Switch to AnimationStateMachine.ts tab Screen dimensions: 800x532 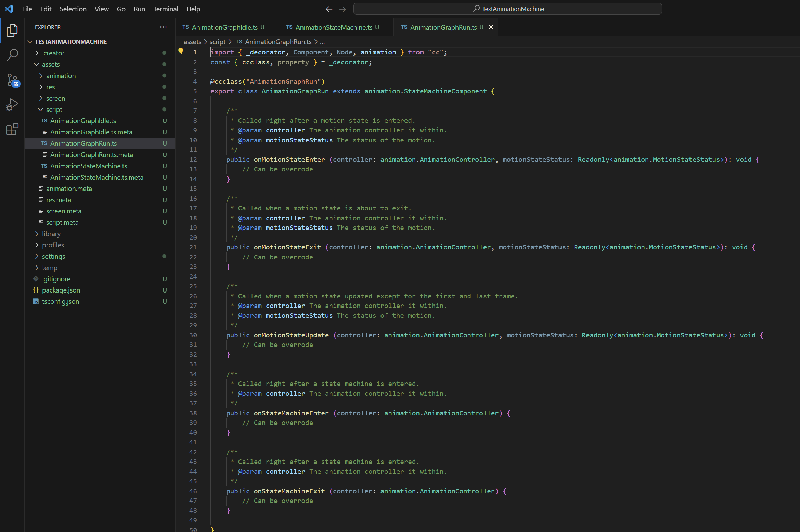pos(333,27)
